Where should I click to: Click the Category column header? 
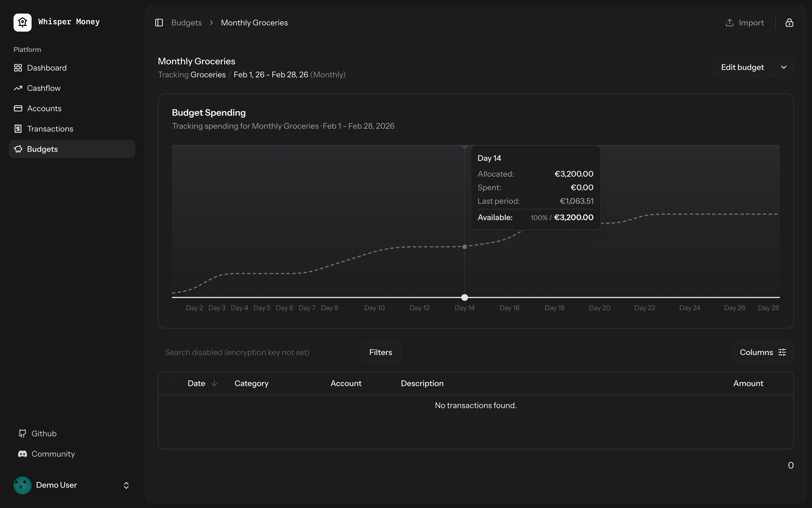click(x=251, y=383)
